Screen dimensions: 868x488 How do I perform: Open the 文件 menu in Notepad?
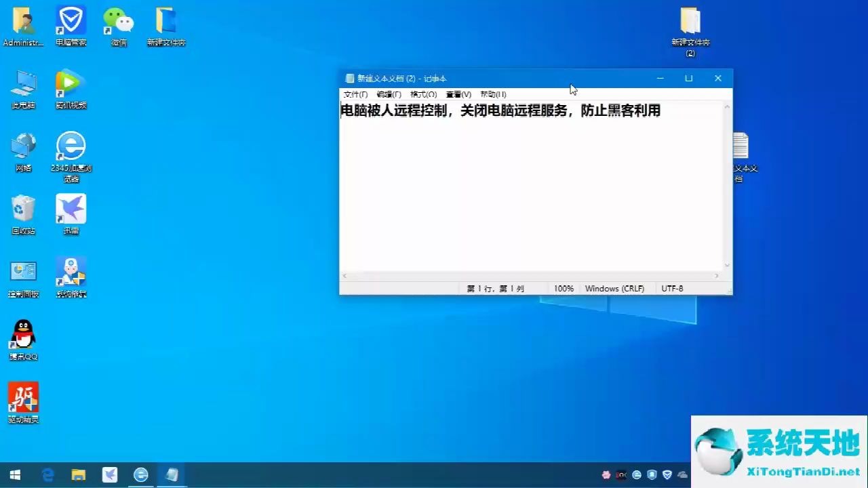tap(355, 94)
